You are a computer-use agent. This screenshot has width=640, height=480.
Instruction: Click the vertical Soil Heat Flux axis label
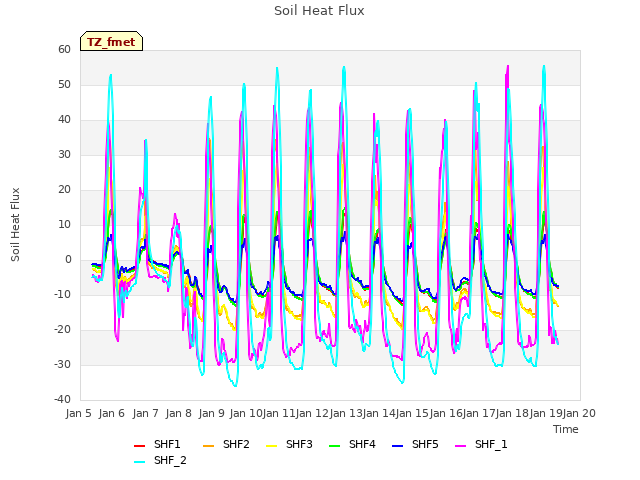point(15,224)
